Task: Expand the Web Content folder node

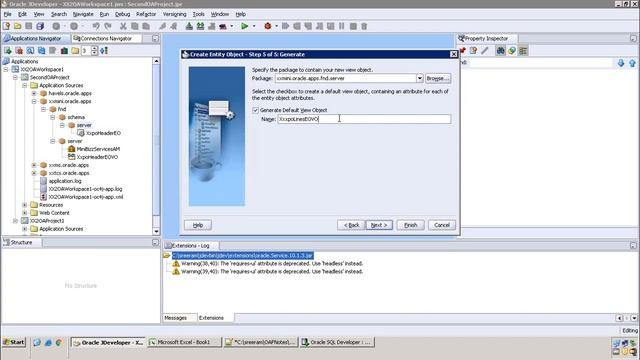Action: [x=25, y=213]
